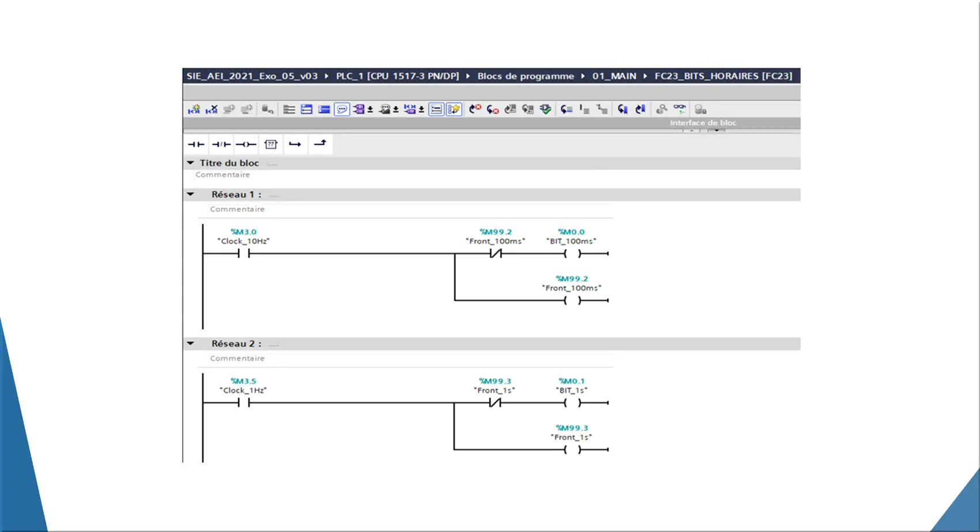Open the Interface de bloc panel
The width and height of the screenshot is (980, 532).
(703, 123)
